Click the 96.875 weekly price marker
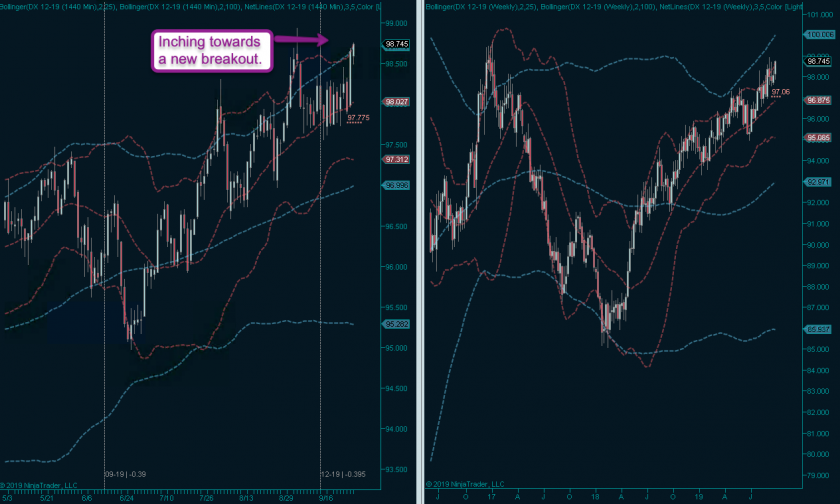Screen dimensions: 840x504 818,100
